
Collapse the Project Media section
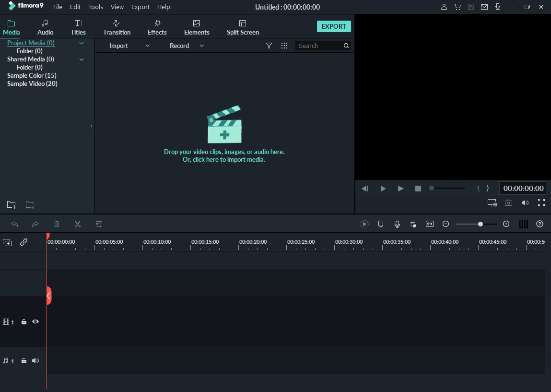coord(82,43)
